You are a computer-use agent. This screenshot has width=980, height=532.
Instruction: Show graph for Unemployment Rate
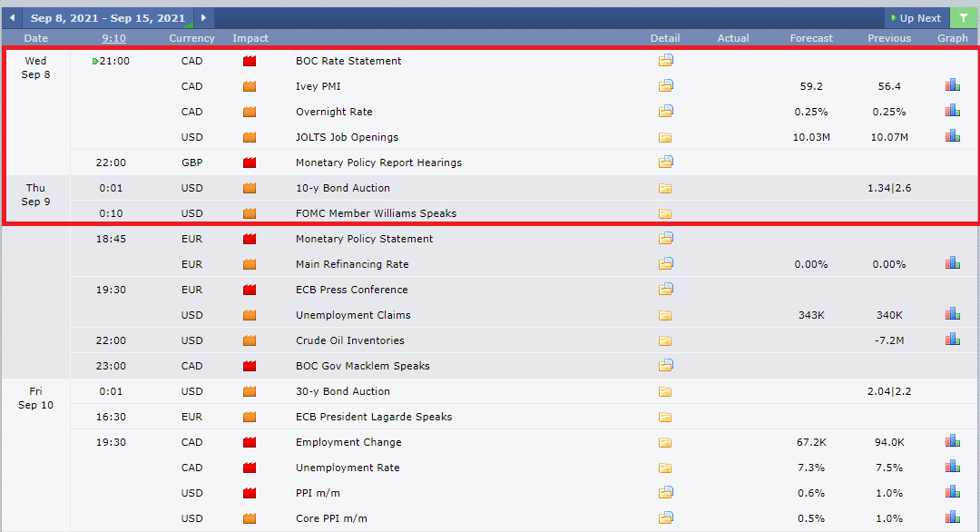[953, 467]
